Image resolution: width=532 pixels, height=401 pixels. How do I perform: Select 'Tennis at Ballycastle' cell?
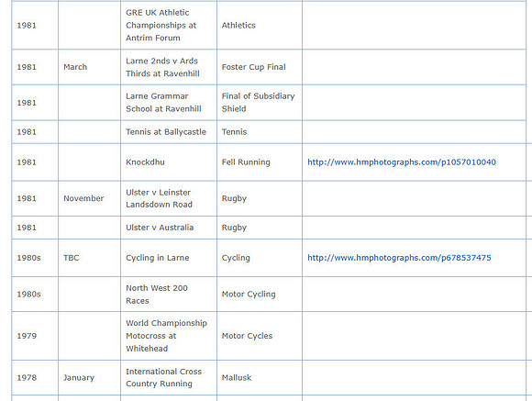(x=169, y=132)
